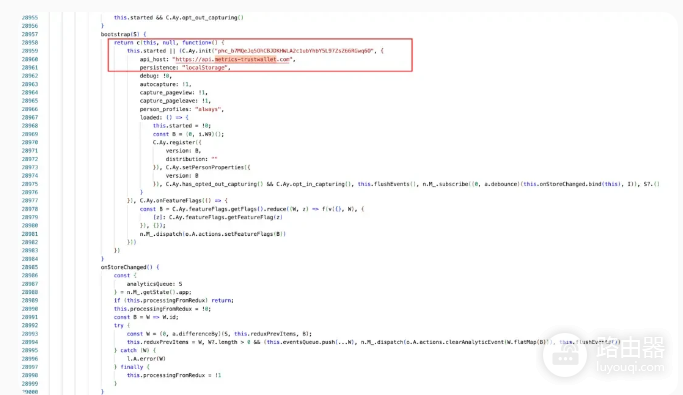Screen dimensions: 683x395
Task: Click line number 28957 in the gutter
Action: point(30,34)
